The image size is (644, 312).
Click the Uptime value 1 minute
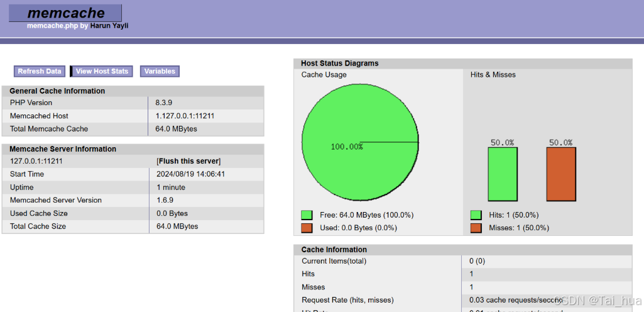171,187
